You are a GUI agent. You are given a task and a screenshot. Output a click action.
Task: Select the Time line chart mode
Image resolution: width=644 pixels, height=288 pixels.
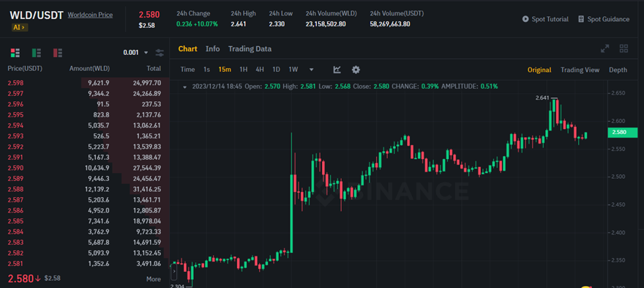click(187, 70)
